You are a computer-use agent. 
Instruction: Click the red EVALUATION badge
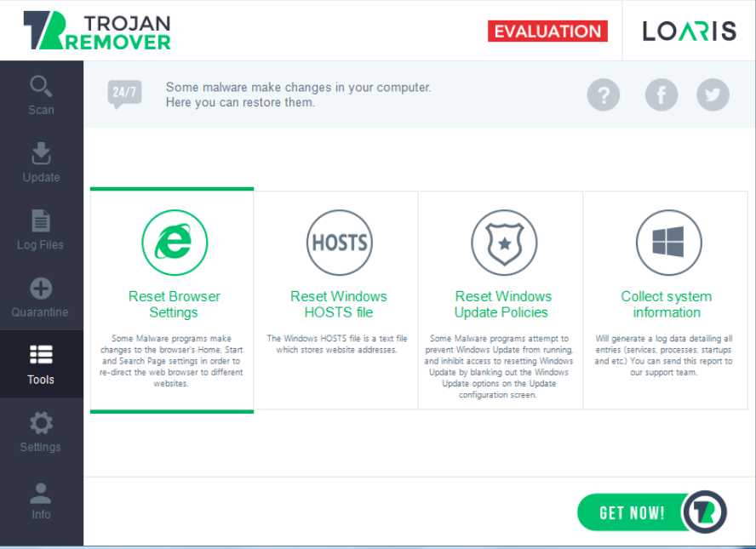[x=547, y=31]
